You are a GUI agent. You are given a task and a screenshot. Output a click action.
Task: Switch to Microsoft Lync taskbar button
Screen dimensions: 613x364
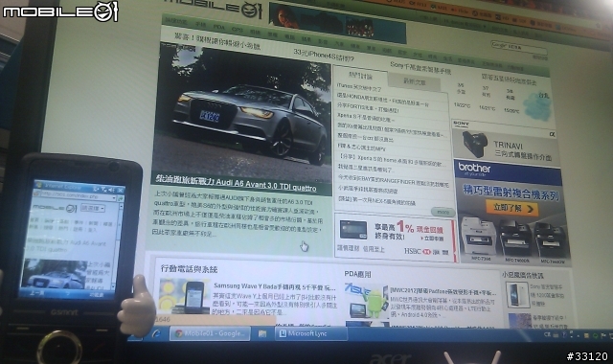click(311, 333)
